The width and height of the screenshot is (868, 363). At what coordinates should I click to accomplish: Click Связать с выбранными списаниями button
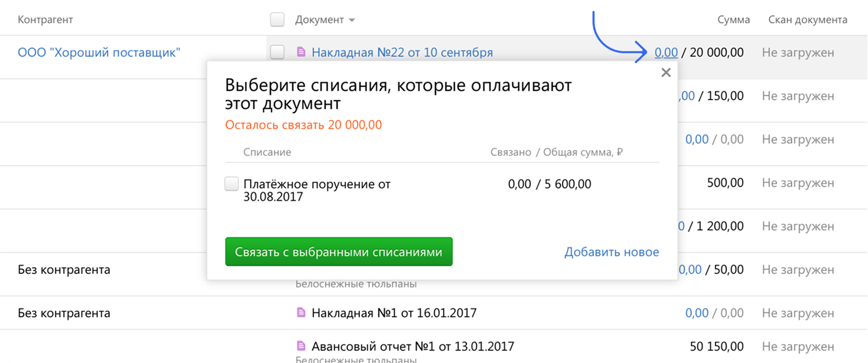338,252
